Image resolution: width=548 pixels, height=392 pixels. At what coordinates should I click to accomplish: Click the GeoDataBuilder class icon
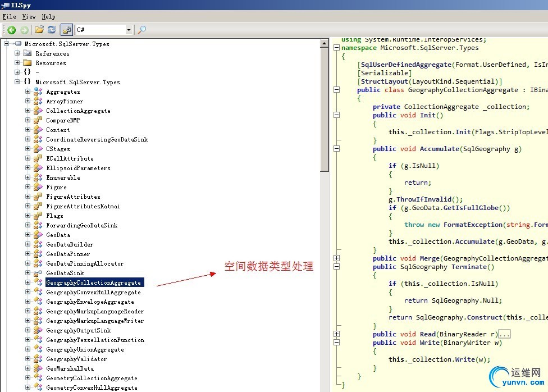(38, 244)
